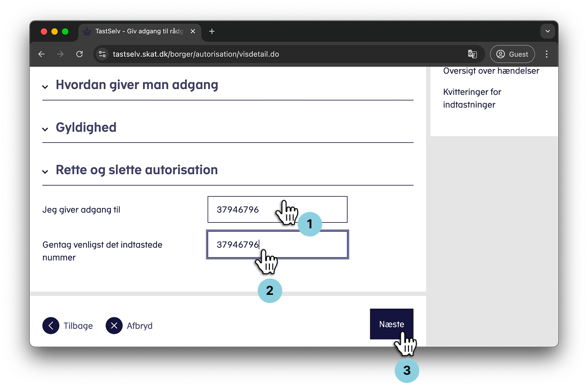Open Chrome three-dot menu
The height and width of the screenshot is (386, 588).
[x=547, y=54]
